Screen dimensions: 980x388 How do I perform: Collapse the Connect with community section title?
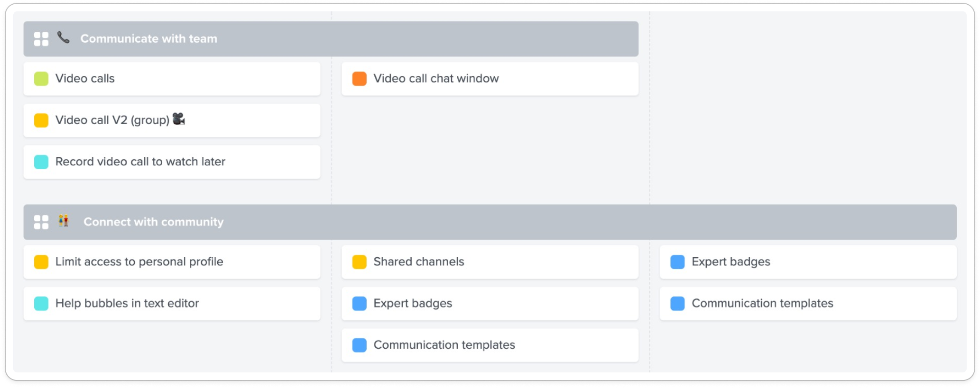153,222
